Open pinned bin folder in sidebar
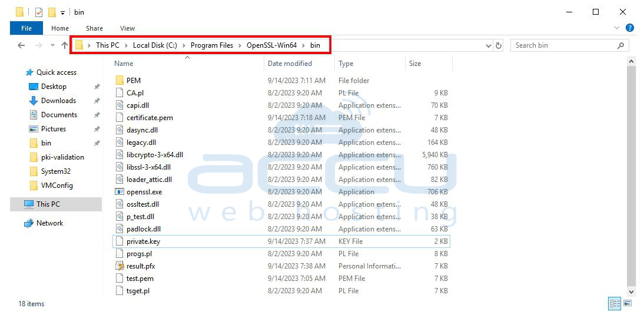 [x=46, y=143]
